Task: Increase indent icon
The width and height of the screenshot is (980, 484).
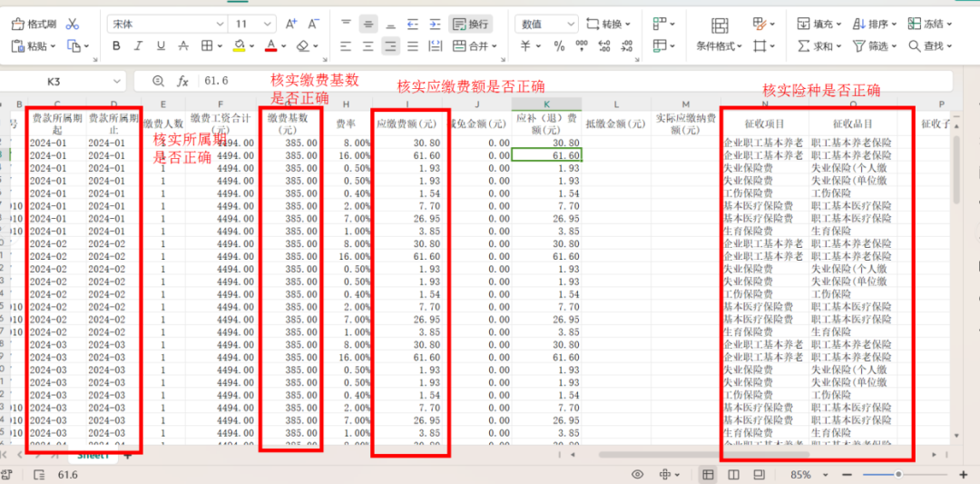Action: tap(435, 25)
